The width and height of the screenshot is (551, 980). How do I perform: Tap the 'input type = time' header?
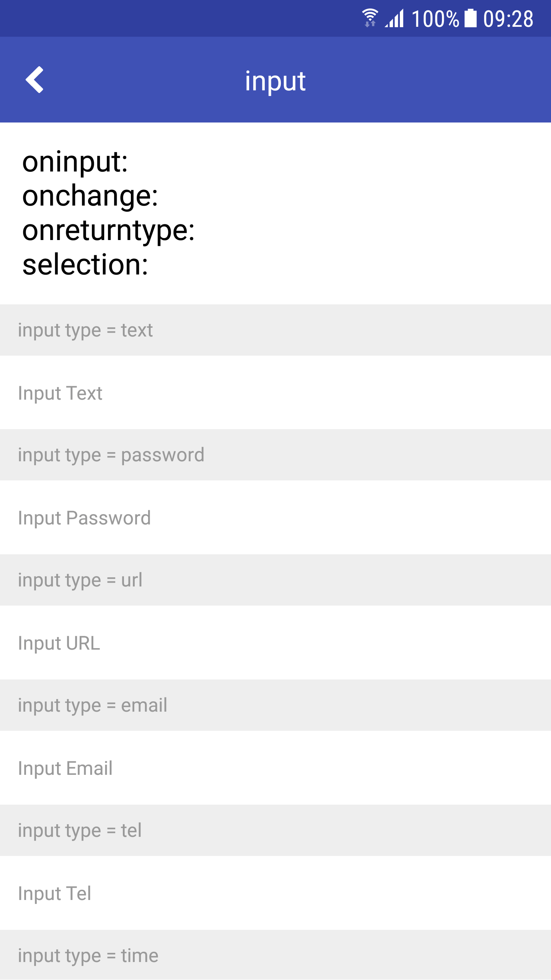point(88,955)
